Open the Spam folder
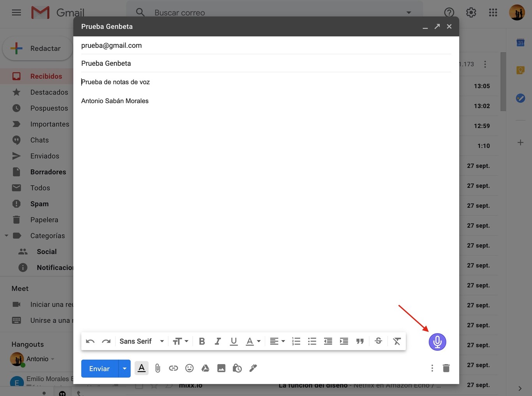 pyautogui.click(x=37, y=204)
